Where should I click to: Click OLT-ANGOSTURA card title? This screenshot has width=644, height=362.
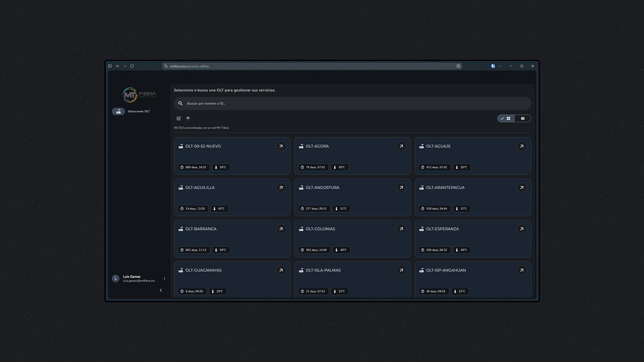point(323,188)
